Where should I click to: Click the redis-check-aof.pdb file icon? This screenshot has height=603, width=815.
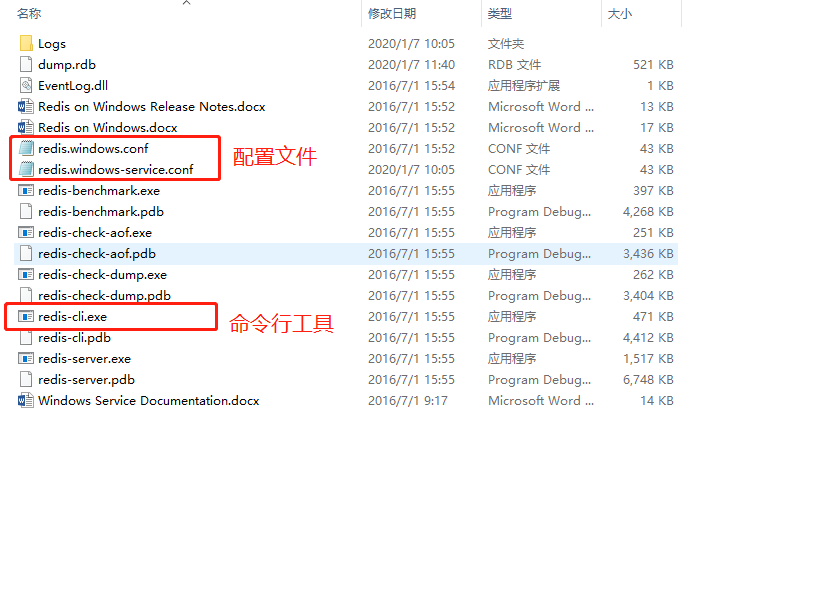click(26, 254)
